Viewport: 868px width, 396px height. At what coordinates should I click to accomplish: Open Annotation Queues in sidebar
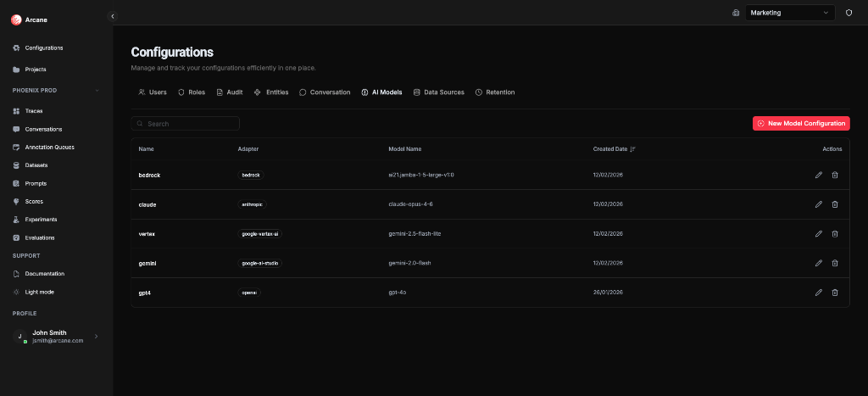(49, 148)
